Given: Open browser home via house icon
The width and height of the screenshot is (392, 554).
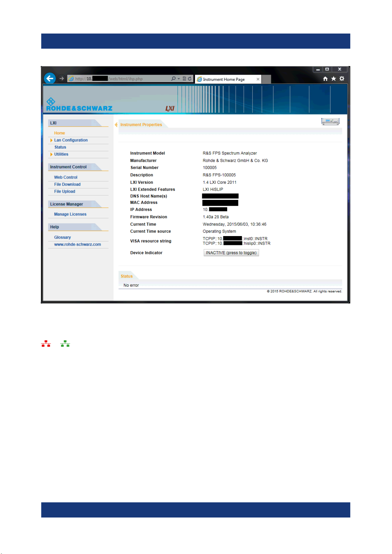Looking at the screenshot, I should 325,79.
